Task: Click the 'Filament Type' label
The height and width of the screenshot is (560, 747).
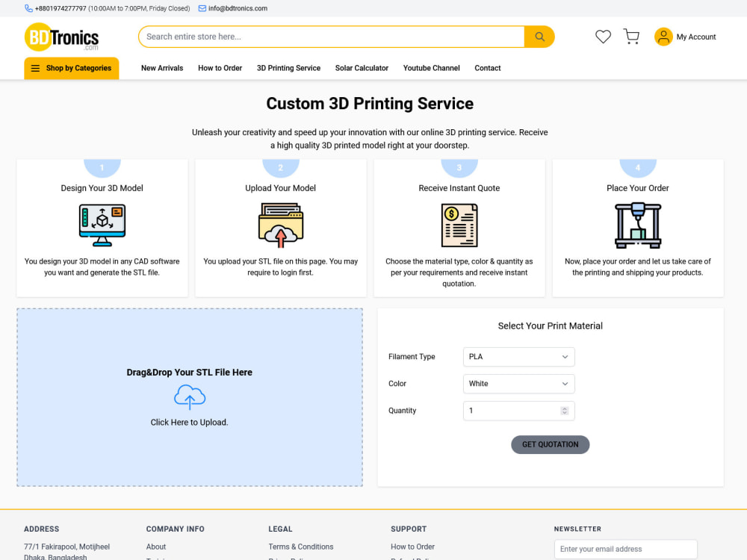Action: point(412,357)
